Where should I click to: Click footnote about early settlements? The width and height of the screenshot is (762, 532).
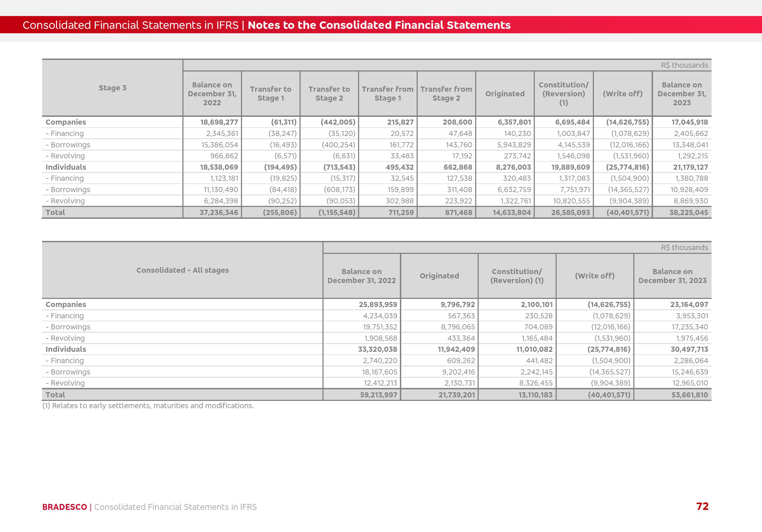coord(148,405)
